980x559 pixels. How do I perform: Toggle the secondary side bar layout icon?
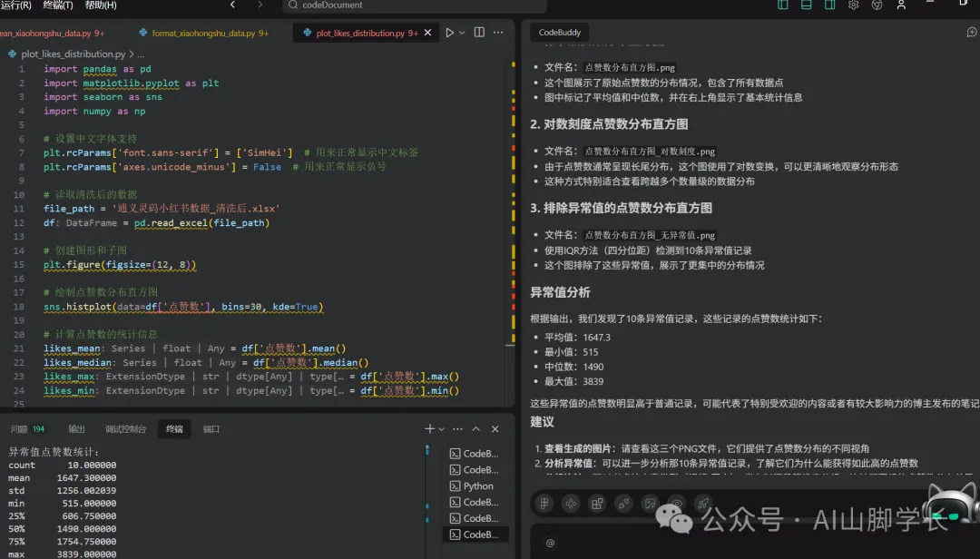829,5
